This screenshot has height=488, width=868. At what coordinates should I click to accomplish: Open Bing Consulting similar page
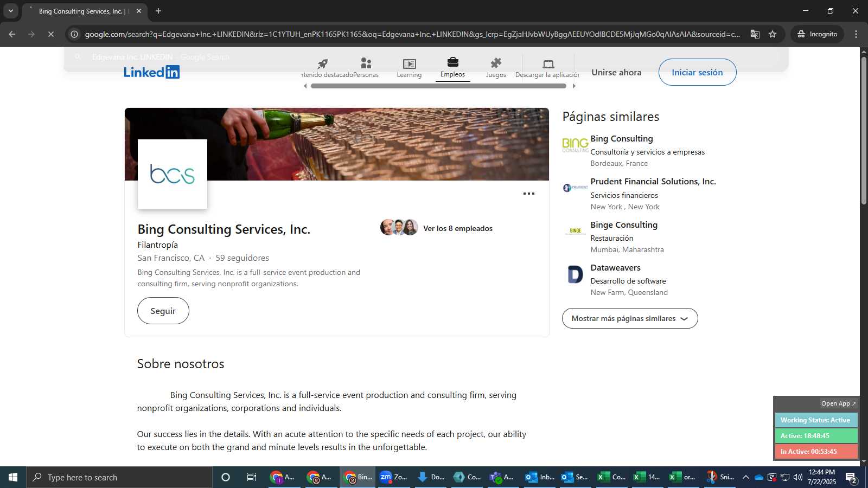pyautogui.click(x=622, y=139)
